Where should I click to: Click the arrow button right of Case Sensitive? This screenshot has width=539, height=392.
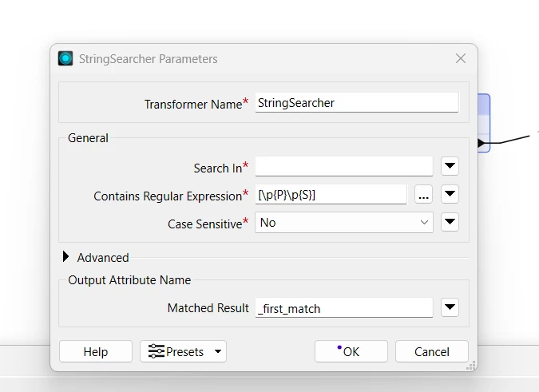[450, 223]
